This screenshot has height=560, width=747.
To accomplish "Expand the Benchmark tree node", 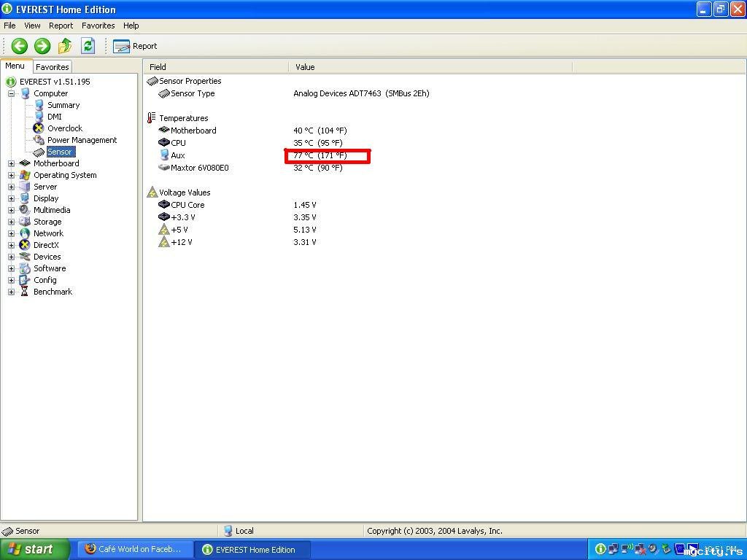I will (11, 292).
